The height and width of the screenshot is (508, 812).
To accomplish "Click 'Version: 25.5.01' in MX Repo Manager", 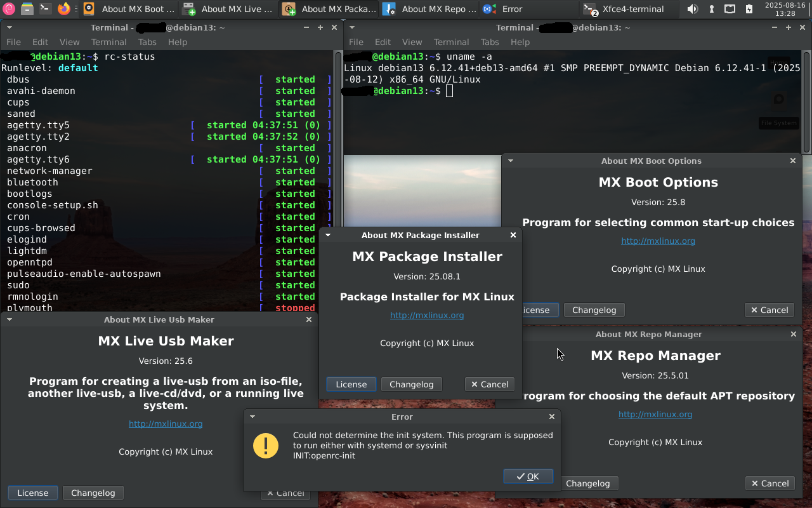I will coord(655,376).
